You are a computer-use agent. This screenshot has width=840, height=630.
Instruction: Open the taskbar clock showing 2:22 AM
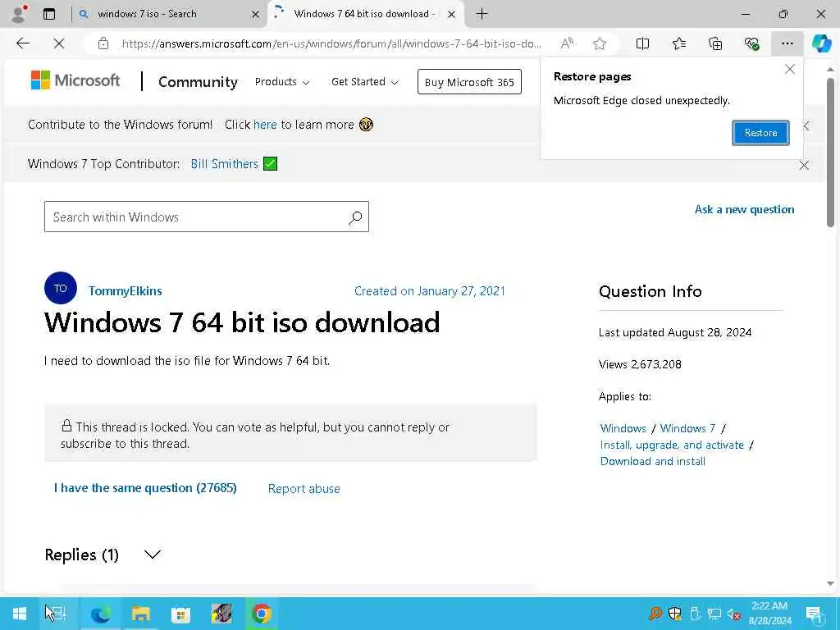(769, 614)
